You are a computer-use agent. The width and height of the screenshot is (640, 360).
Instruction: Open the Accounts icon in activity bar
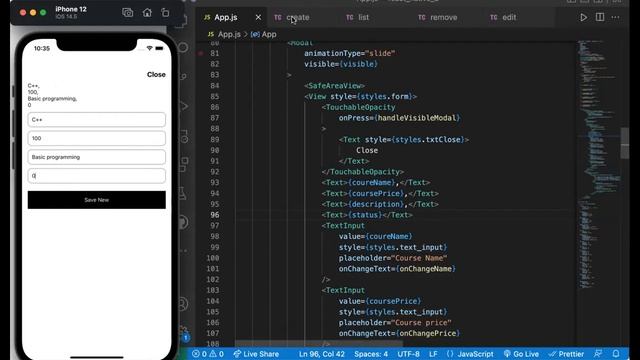(x=183, y=304)
